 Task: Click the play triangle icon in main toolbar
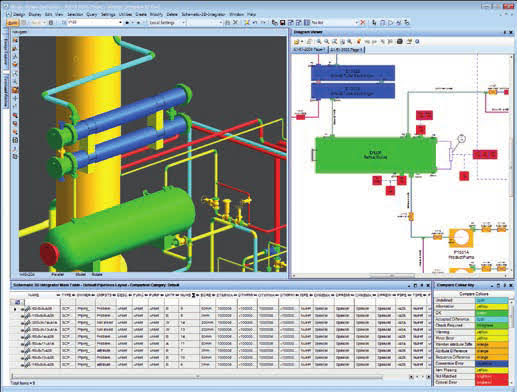pyautogui.click(x=391, y=22)
